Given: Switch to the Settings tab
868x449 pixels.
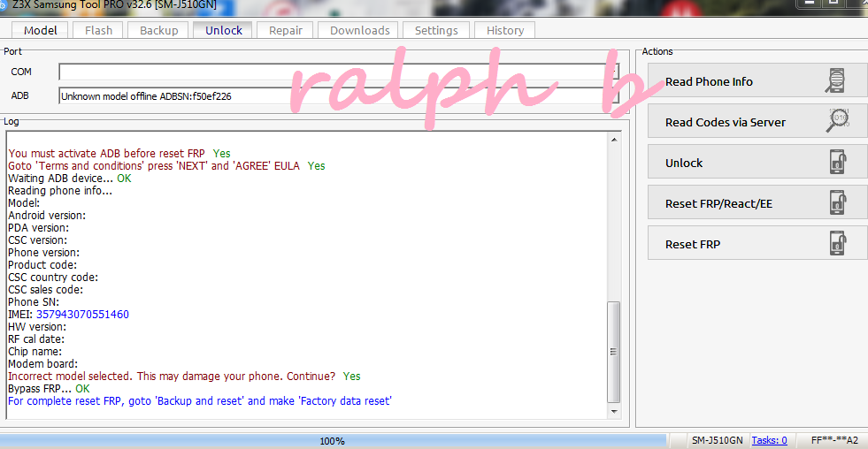Looking at the screenshot, I should 436,30.
